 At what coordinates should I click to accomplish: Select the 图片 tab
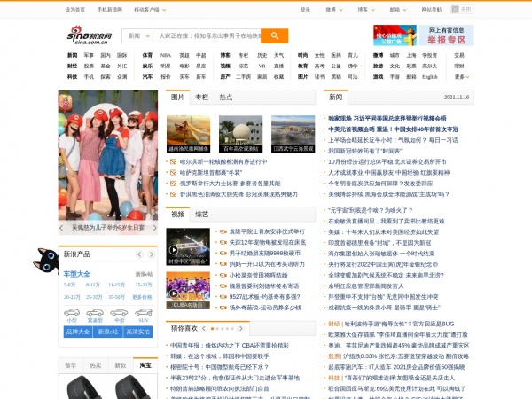(x=177, y=98)
